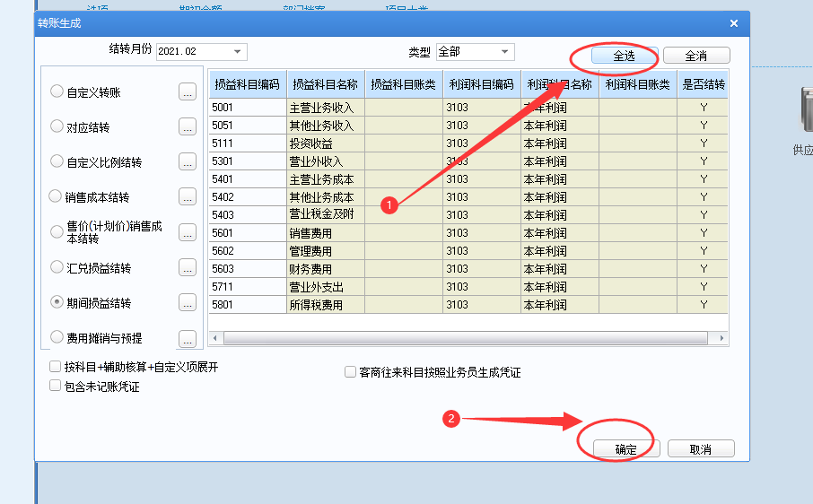
Task: Open ellipsis settings beside 汇兑损益结转
Action: click(188, 267)
